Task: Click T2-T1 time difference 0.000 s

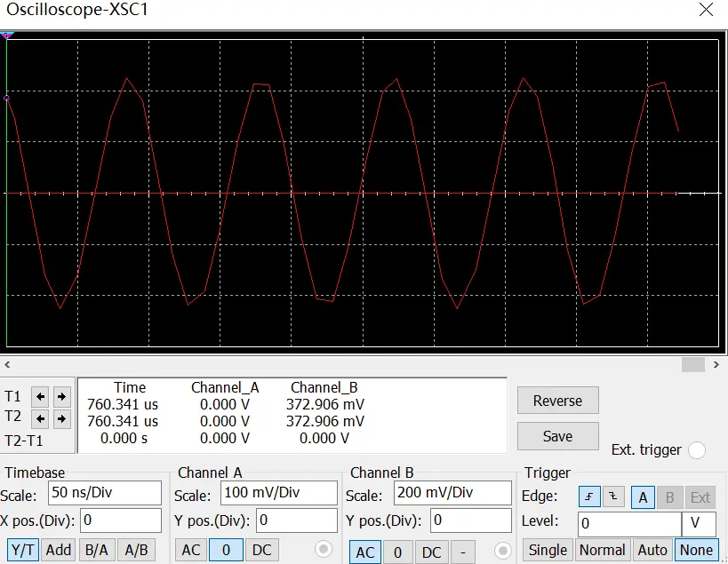Action: click(124, 438)
